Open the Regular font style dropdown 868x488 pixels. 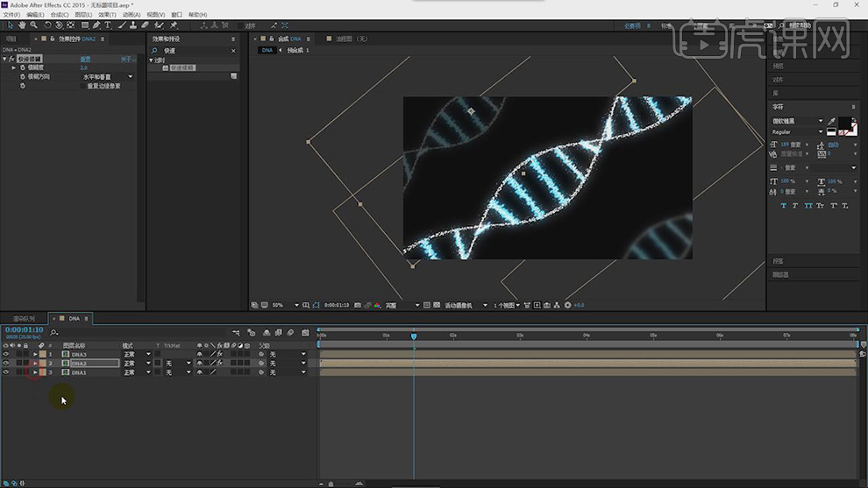[819, 132]
